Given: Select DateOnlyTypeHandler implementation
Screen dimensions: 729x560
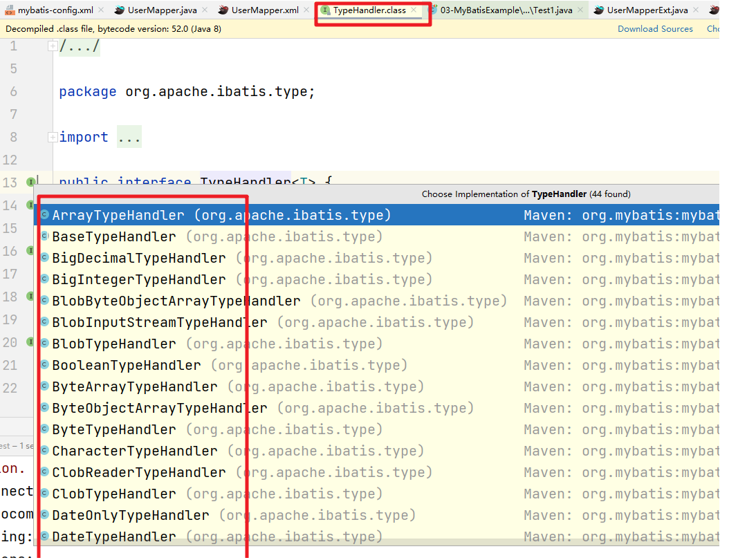Looking at the screenshot, I should click(376, 515).
